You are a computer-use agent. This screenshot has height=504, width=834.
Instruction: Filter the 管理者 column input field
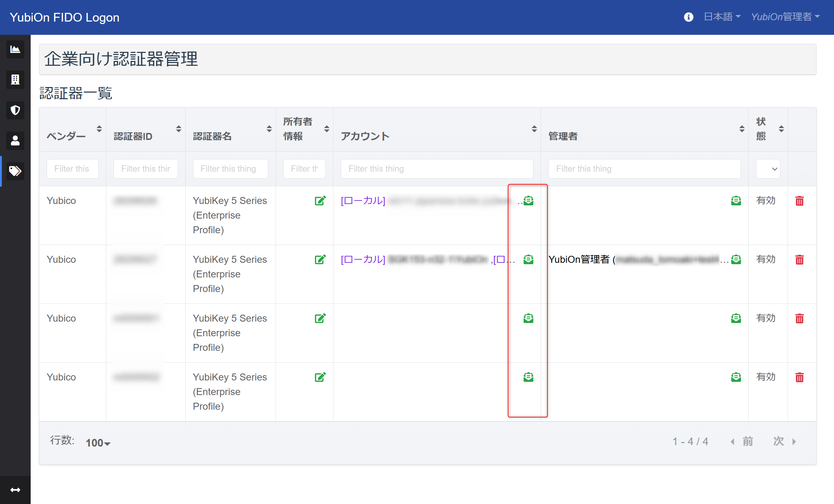tap(644, 168)
